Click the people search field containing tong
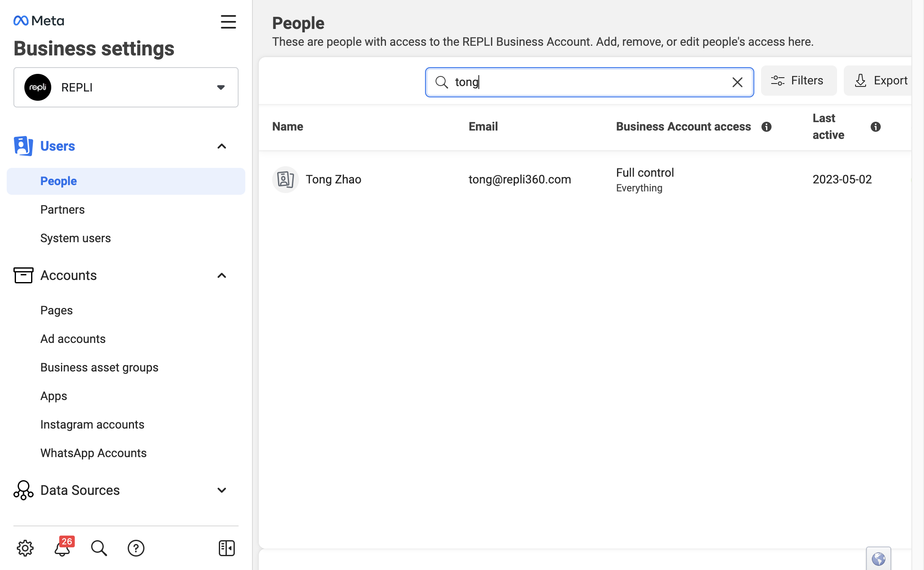The width and height of the screenshot is (924, 570). (590, 82)
